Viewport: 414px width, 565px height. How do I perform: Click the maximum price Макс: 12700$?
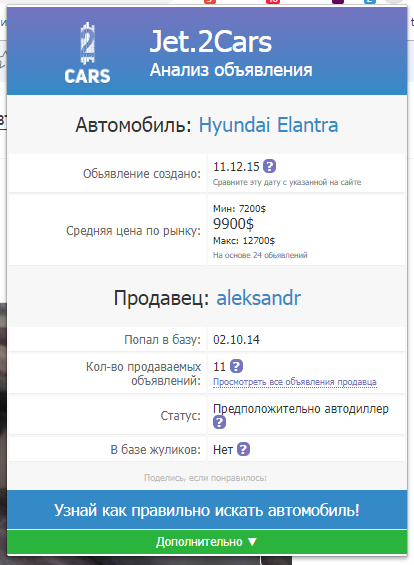tap(244, 241)
